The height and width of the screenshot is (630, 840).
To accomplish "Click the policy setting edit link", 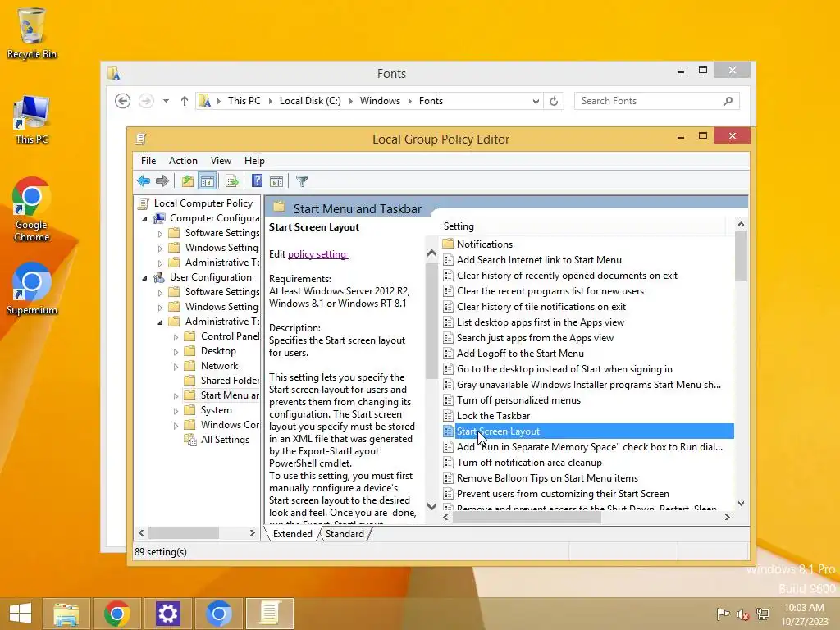I will tap(317, 254).
